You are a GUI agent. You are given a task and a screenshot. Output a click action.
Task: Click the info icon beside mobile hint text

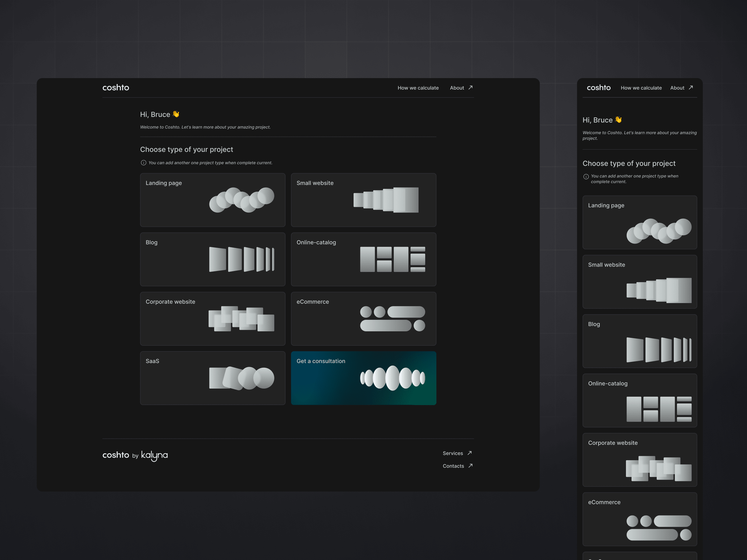(x=586, y=176)
